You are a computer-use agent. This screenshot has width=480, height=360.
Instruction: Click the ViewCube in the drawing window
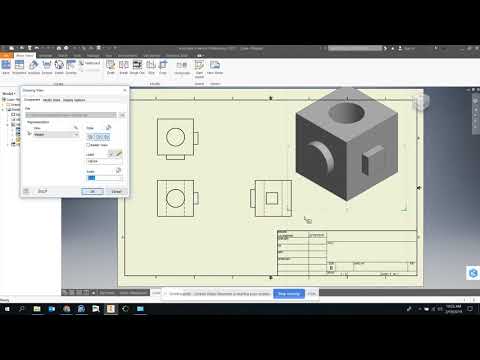pyautogui.click(x=421, y=102)
